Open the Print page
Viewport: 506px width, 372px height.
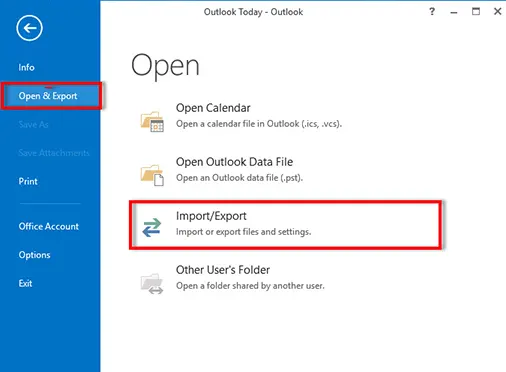coord(28,182)
